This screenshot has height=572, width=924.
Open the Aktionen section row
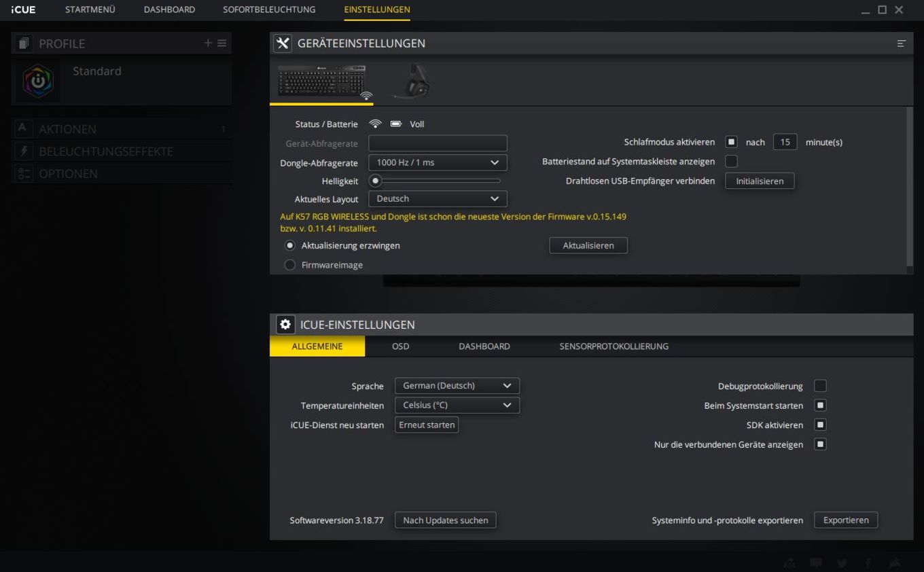122,128
